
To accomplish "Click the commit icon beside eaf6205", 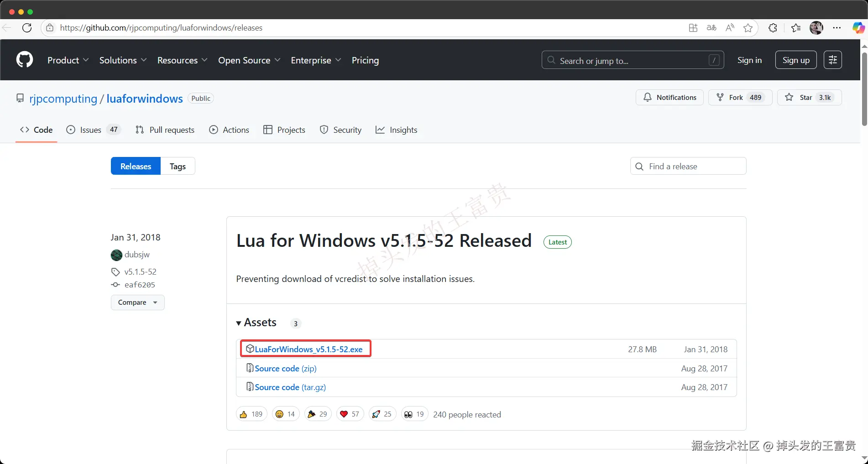I will pos(115,285).
